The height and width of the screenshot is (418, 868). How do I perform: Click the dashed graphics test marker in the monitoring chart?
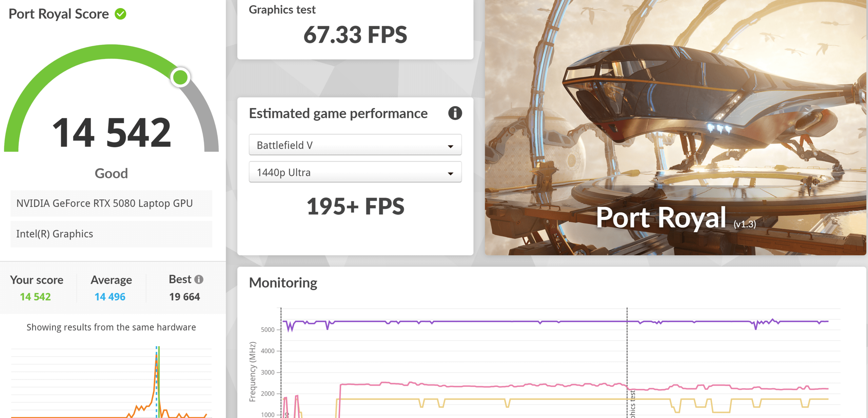[x=627, y=363]
